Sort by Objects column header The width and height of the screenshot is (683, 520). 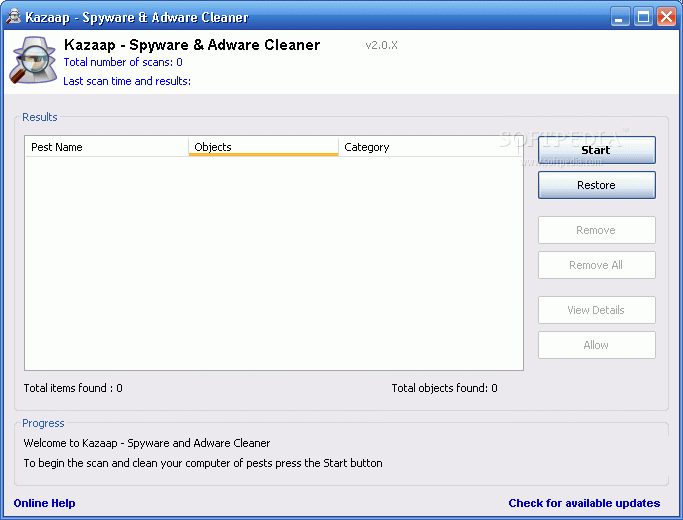[x=264, y=147]
